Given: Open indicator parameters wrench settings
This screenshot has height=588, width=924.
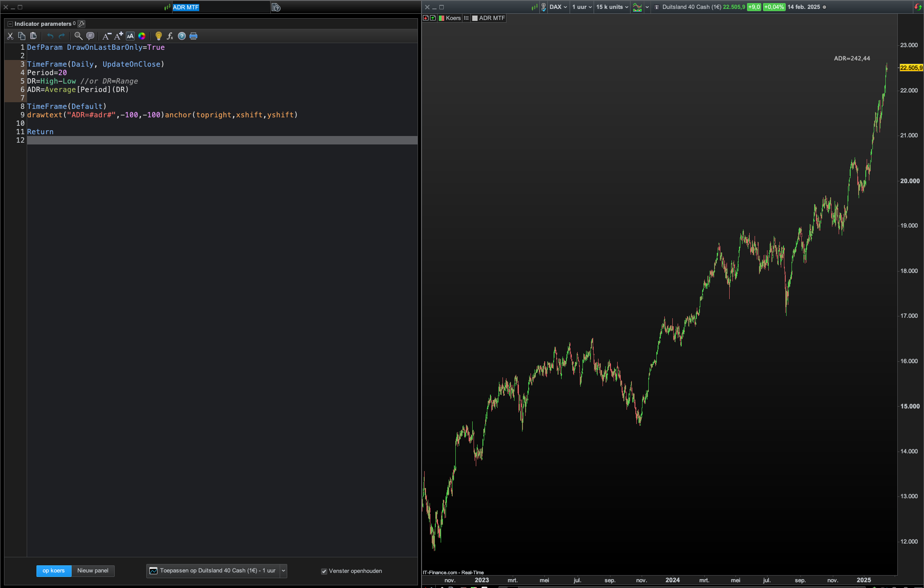Looking at the screenshot, I should (x=81, y=24).
